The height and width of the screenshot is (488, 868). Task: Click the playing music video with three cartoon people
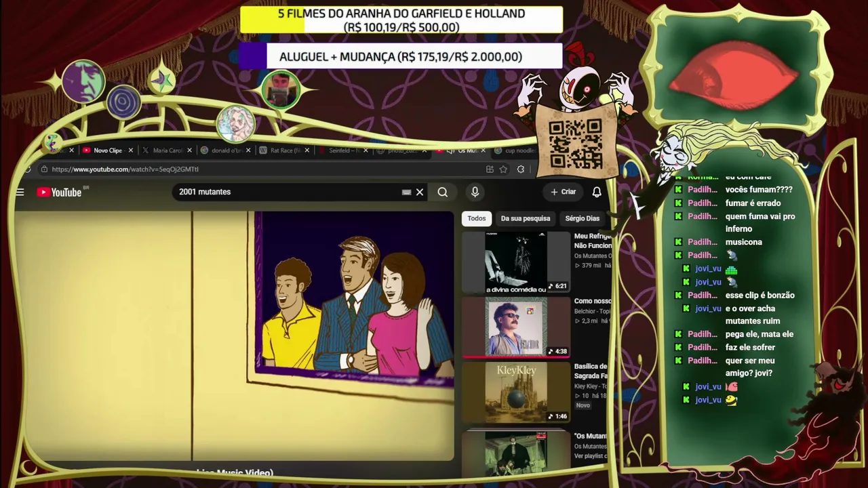[234, 336]
